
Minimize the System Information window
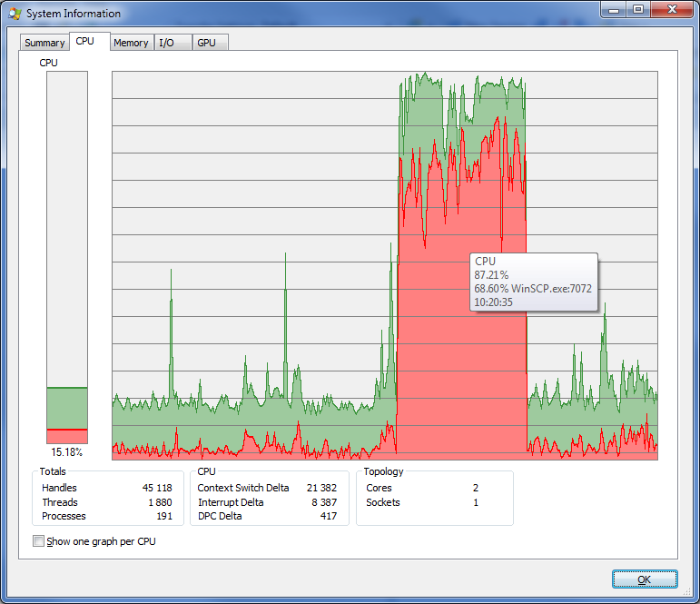[613, 9]
